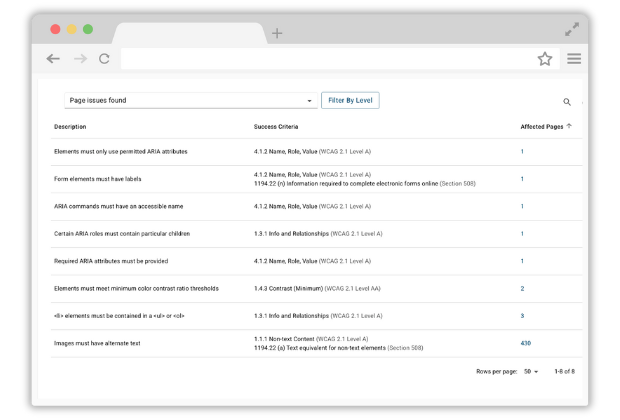Sort by Affected Pages arrow

569,127
